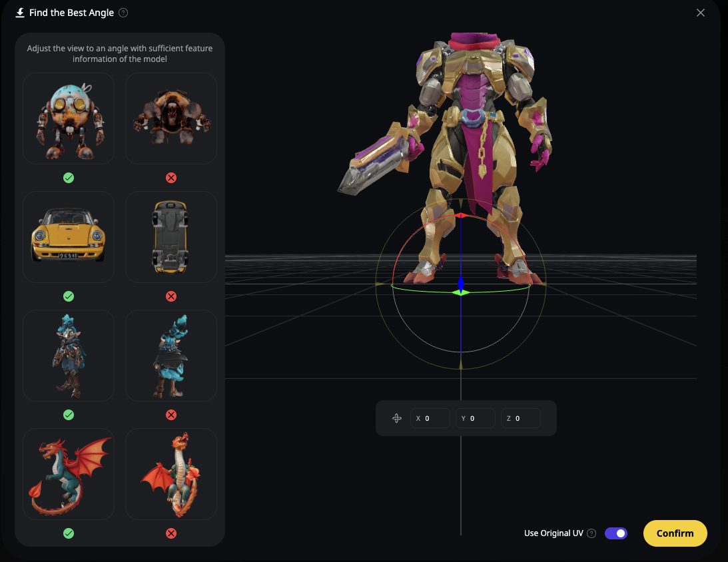Select the front-facing robot example thumbnail
728x562 pixels.
point(69,119)
